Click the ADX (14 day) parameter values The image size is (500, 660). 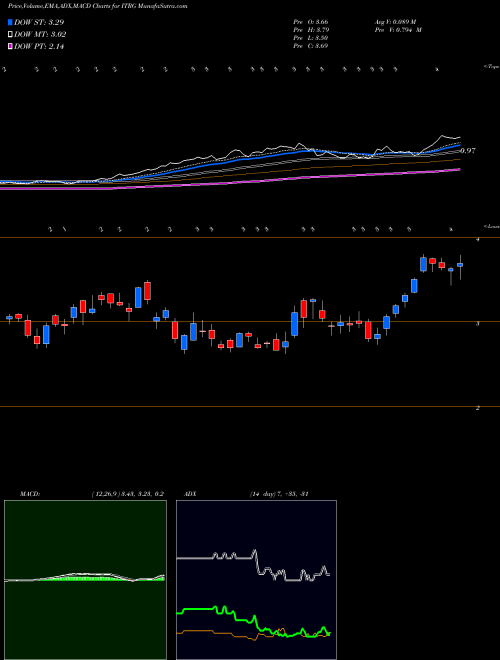[x=277, y=494]
